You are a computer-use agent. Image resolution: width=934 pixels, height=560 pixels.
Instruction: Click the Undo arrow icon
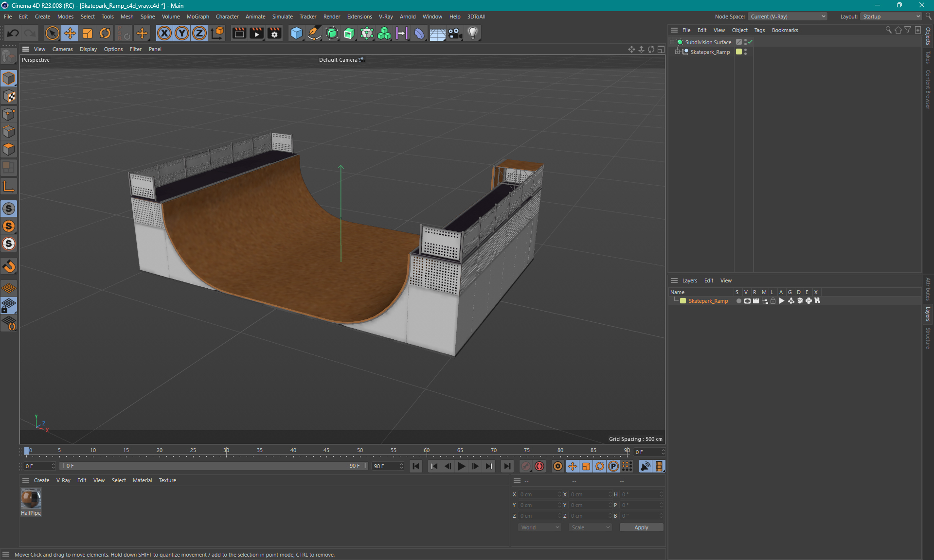tap(13, 33)
